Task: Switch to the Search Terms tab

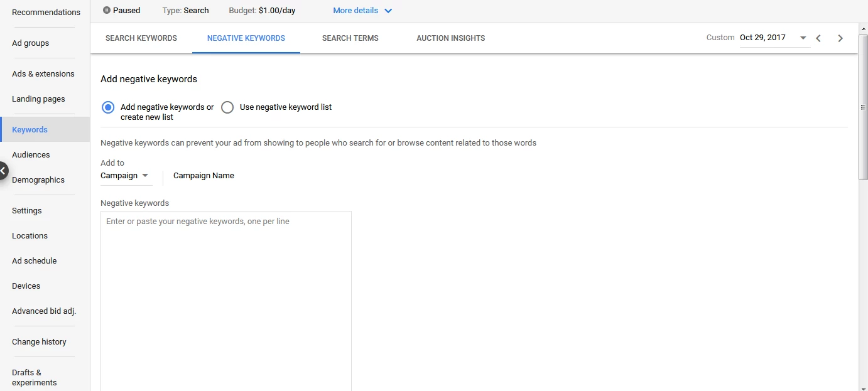Action: click(x=350, y=38)
